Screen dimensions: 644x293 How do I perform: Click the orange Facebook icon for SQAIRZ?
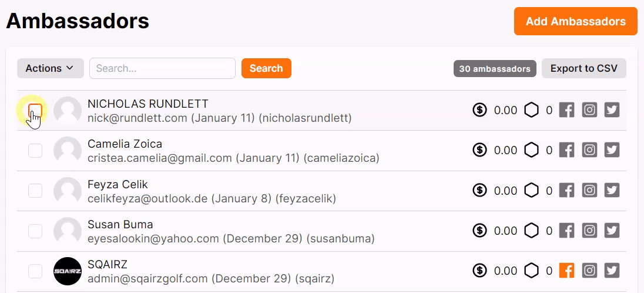point(567,271)
